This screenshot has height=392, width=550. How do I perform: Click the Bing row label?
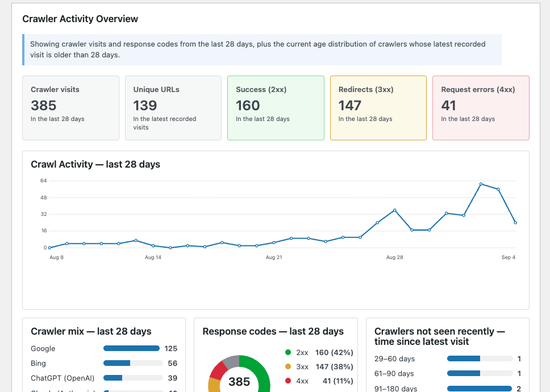[x=38, y=363]
